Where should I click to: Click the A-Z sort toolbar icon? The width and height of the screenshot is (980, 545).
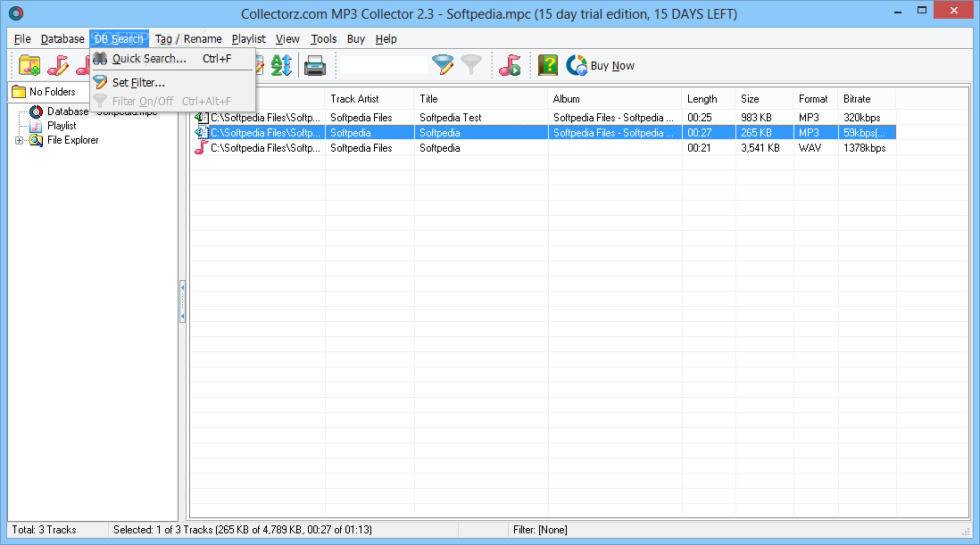tap(281, 65)
